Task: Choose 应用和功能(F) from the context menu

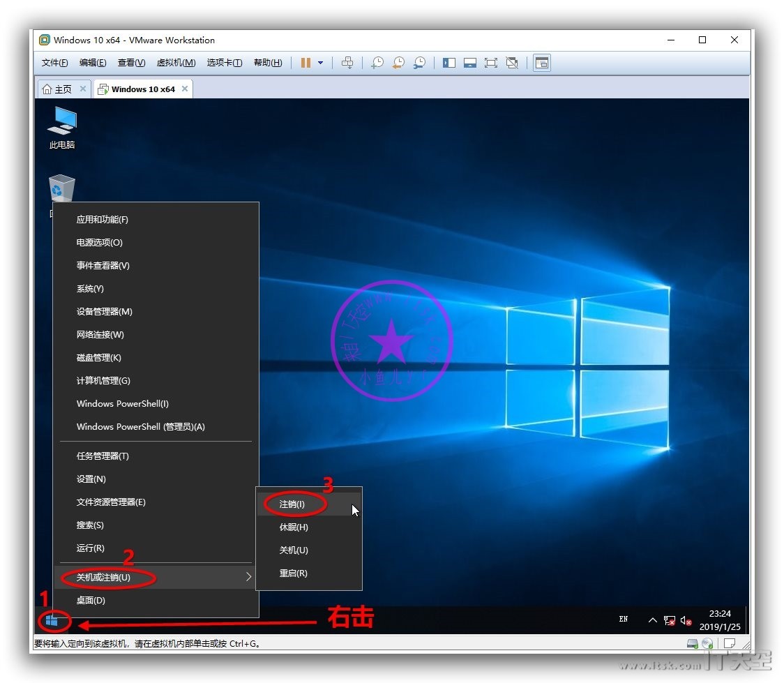Action: (156, 220)
